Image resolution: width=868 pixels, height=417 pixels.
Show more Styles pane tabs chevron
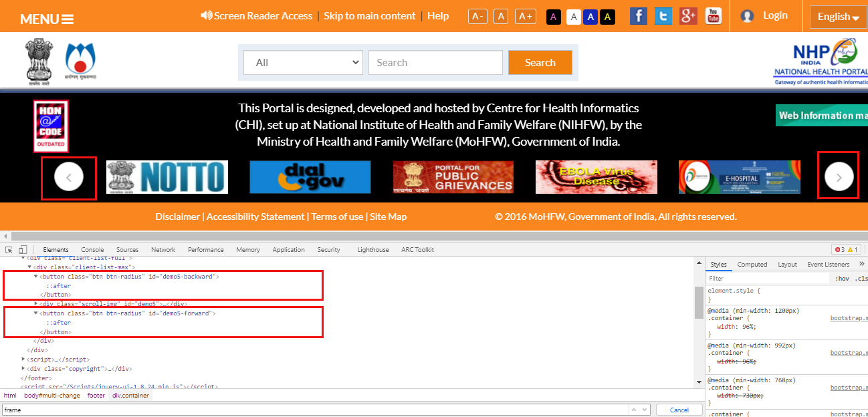point(862,264)
